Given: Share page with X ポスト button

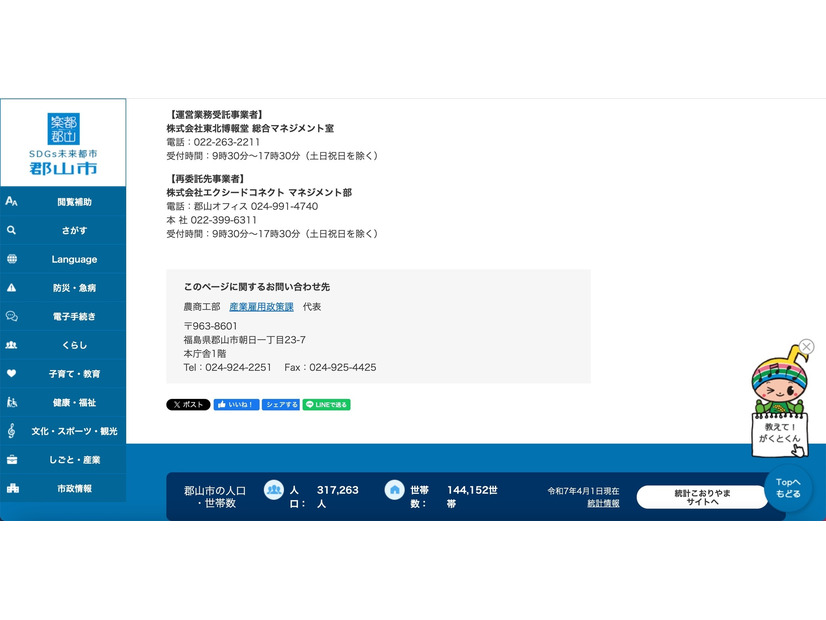Looking at the screenshot, I should 188,405.
